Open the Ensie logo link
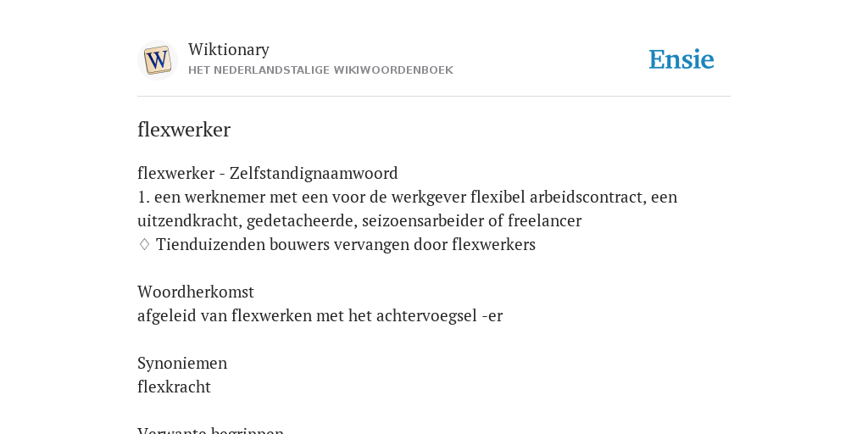Screen dimensions: 868x434 (682, 60)
